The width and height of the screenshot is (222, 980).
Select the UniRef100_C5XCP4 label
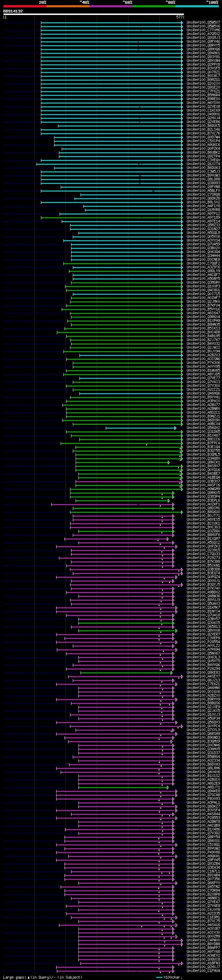(203, 141)
